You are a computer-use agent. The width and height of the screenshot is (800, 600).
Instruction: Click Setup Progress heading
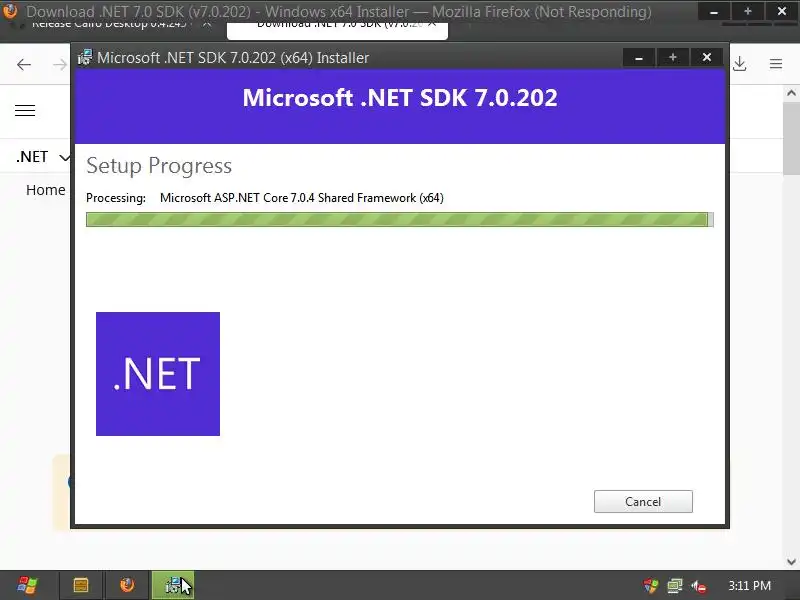coord(159,166)
